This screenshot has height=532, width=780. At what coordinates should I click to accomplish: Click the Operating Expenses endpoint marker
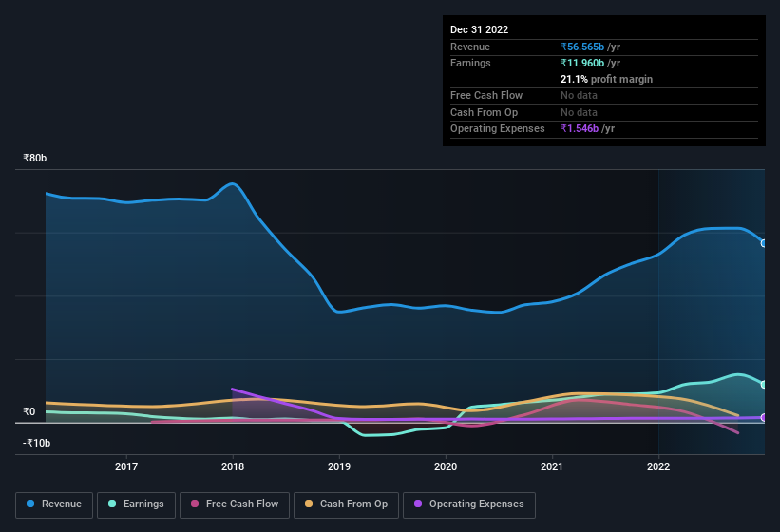(x=764, y=418)
